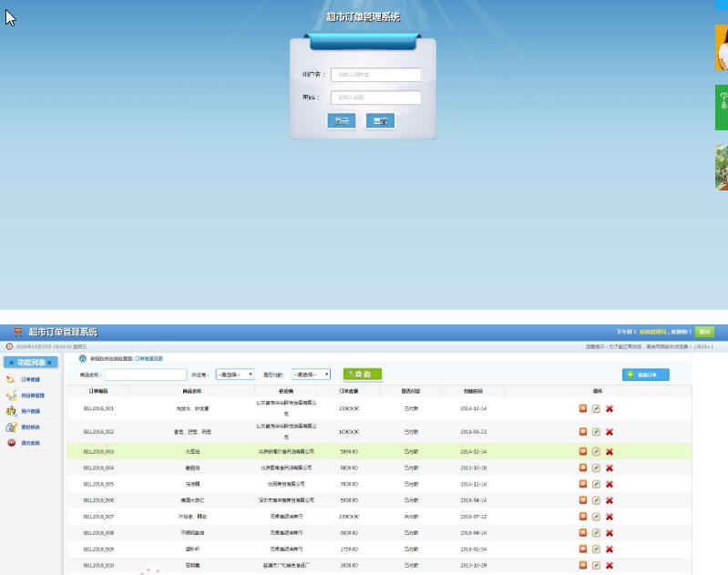Click the order number column header

[x=98, y=391]
